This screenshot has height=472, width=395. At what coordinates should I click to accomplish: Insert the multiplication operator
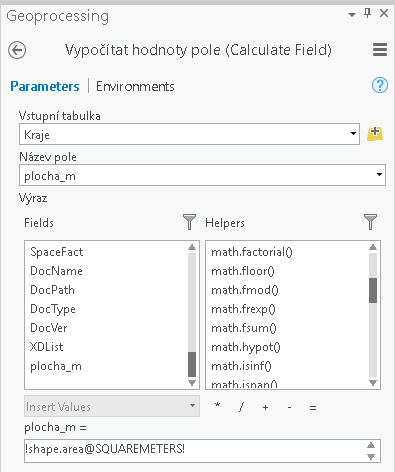(218, 406)
